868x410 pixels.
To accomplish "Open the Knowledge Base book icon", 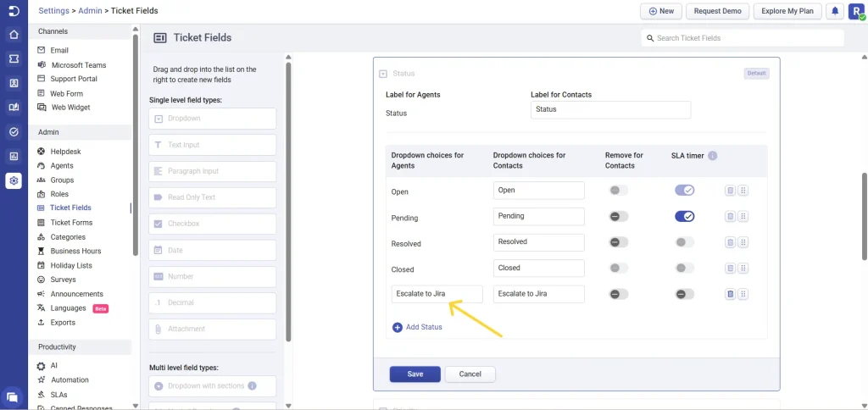I will click(14, 108).
